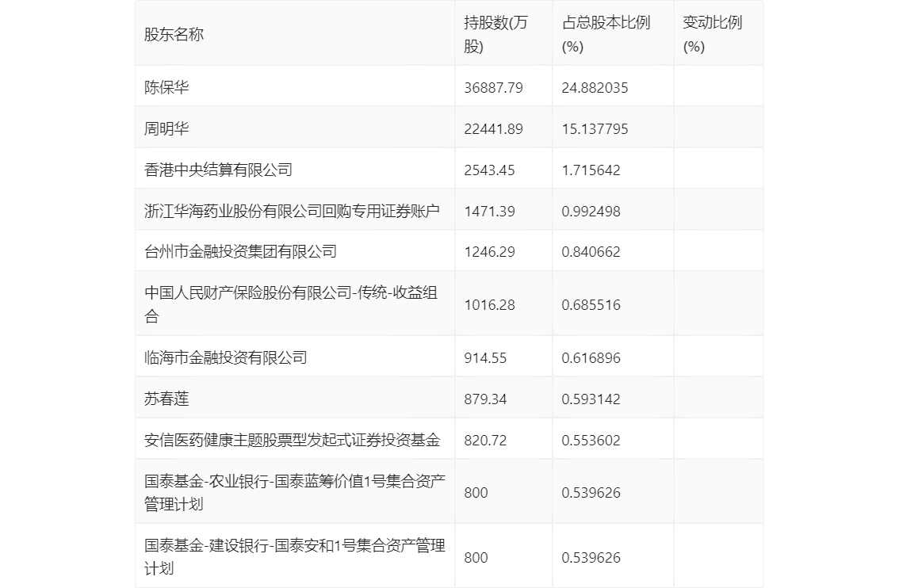Select 0.539626 in the 国泰蓝筹价值1号 row

coord(591,493)
